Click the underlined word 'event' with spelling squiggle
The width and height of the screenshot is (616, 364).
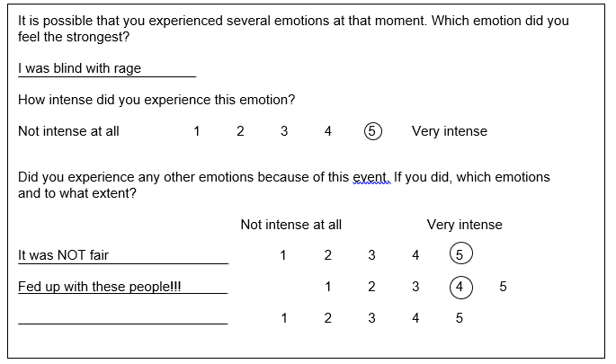click(371, 177)
